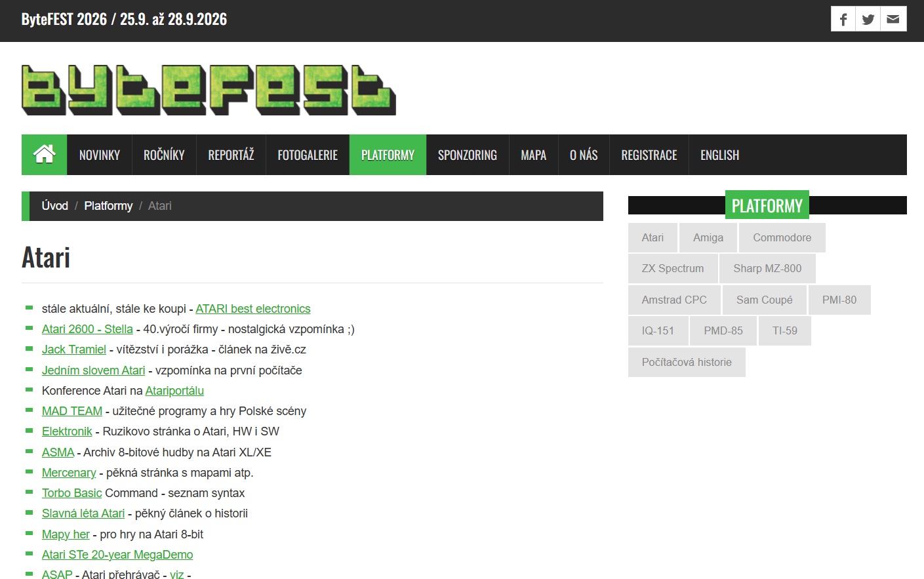924x579 pixels.
Task: Switch the site to English
Action: pos(719,155)
